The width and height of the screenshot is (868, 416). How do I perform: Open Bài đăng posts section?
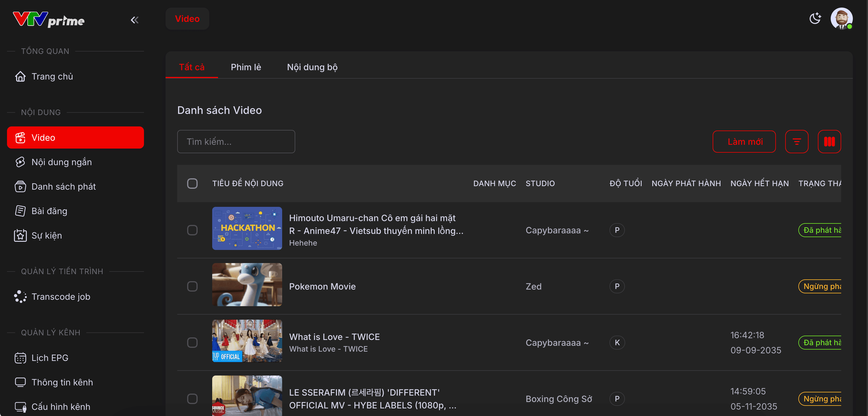tap(49, 211)
